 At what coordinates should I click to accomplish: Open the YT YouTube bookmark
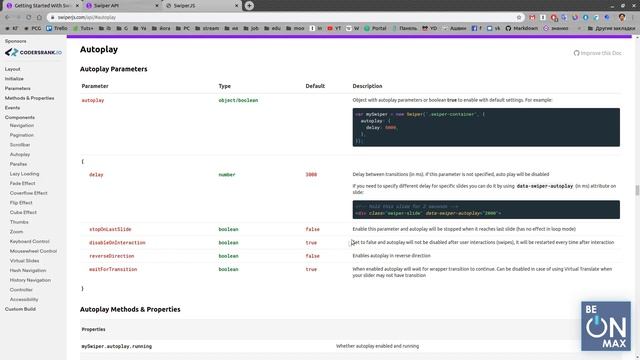coord(334,28)
